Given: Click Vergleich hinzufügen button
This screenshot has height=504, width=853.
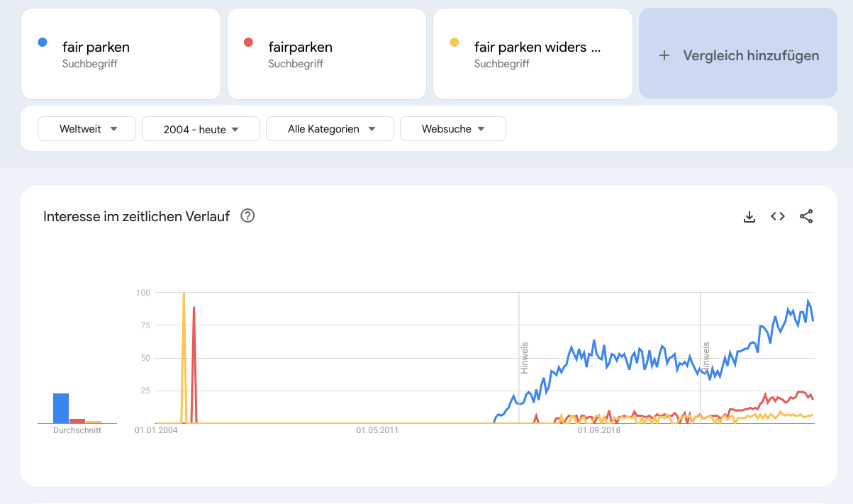Looking at the screenshot, I should pos(738,54).
